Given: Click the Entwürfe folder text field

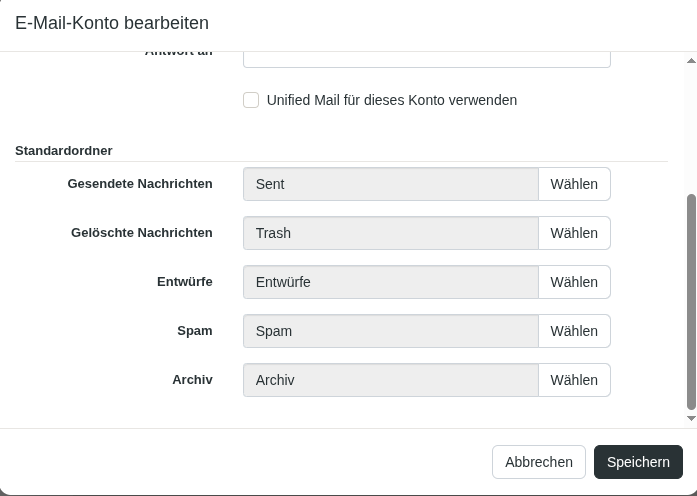Looking at the screenshot, I should click(x=391, y=282).
